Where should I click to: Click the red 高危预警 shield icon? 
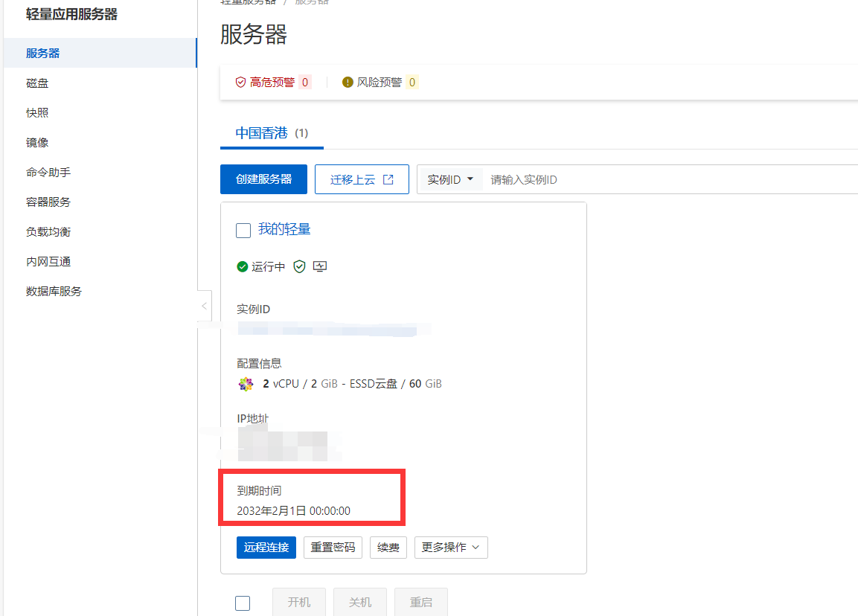[240, 82]
